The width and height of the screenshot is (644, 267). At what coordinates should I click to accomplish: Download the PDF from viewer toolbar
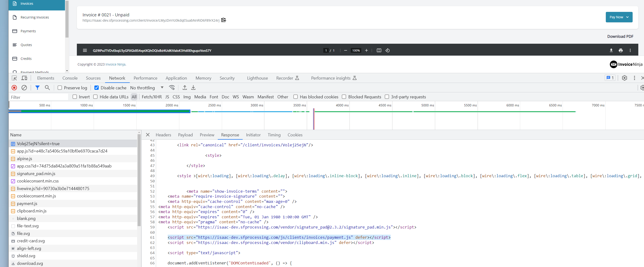pos(611,50)
